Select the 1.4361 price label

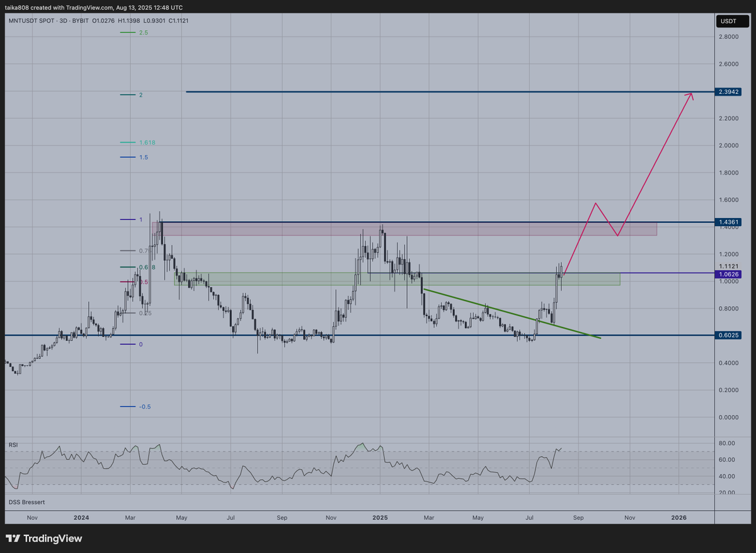tap(729, 222)
